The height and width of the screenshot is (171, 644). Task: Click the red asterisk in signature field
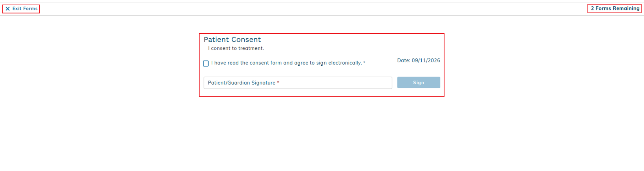point(278,82)
